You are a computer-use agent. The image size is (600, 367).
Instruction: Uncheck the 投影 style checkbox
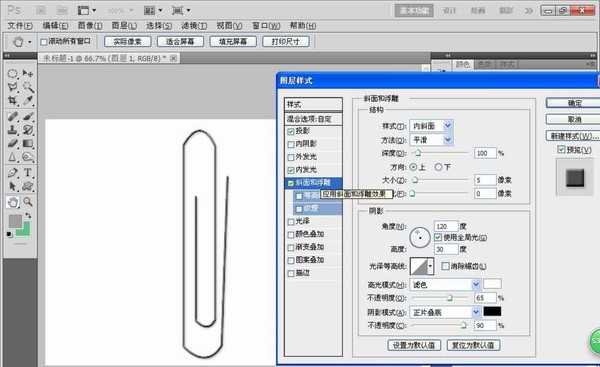(291, 131)
